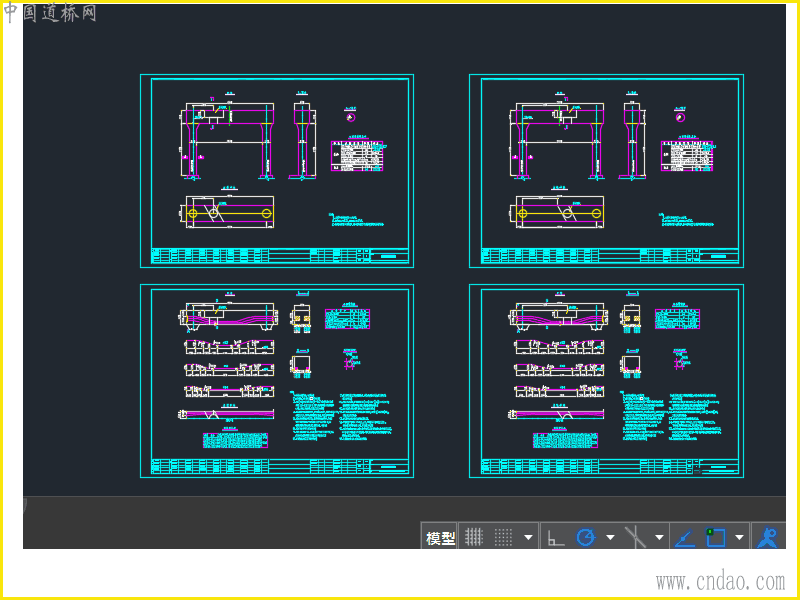Open snap mode settings dropdown arrow
Image resolution: width=800 pixels, height=600 pixels.
pyautogui.click(x=528, y=537)
